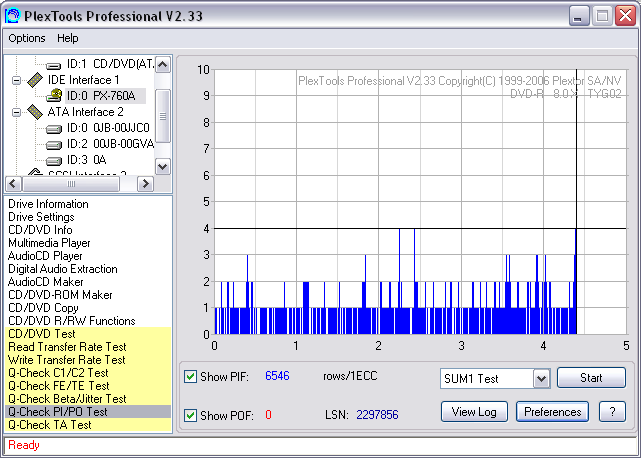Click the POF value 0
Image resolution: width=641 pixels, height=458 pixels.
point(268,415)
